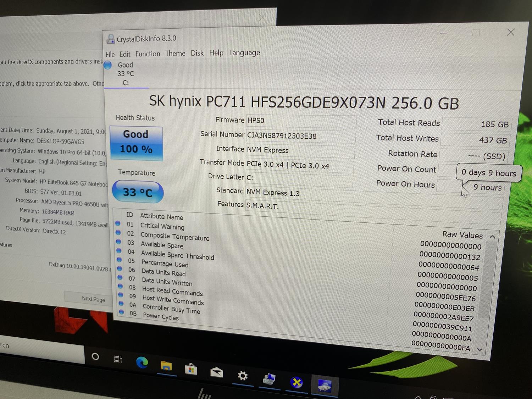The height and width of the screenshot is (399, 532).
Task: Click the Good 100 % health status button
Action: (136, 143)
